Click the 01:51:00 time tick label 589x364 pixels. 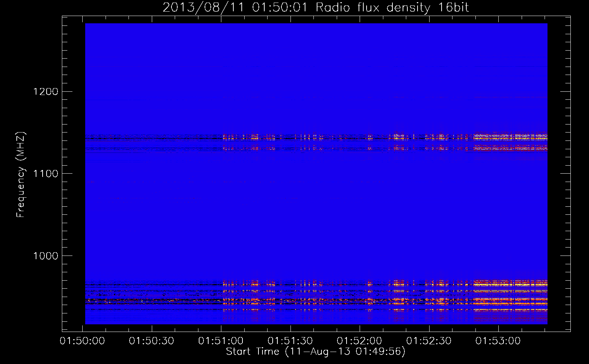point(221,341)
